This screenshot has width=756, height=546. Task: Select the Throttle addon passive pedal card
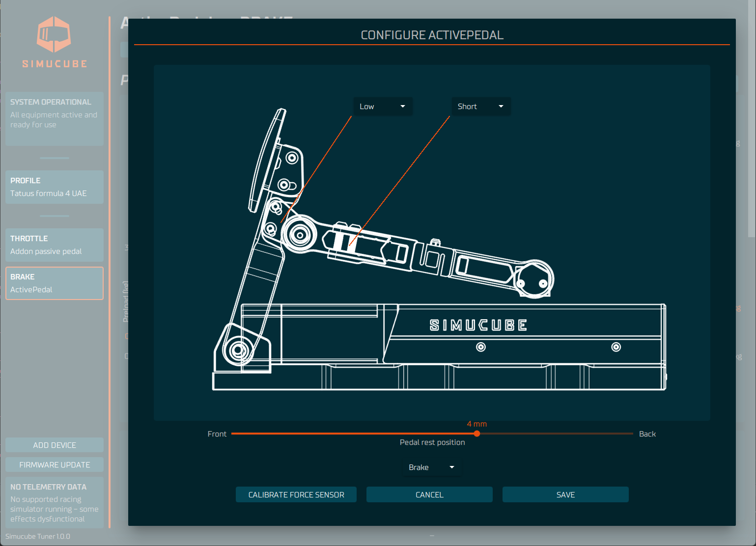pyautogui.click(x=55, y=245)
